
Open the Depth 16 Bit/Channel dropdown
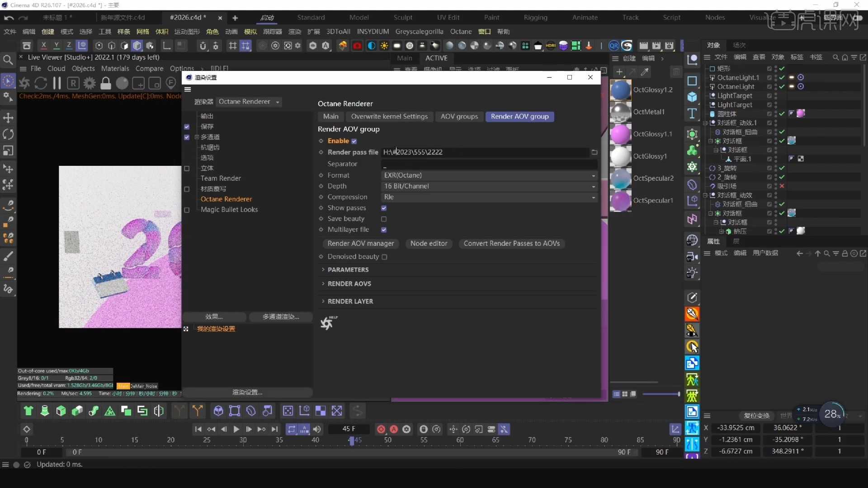pos(490,186)
